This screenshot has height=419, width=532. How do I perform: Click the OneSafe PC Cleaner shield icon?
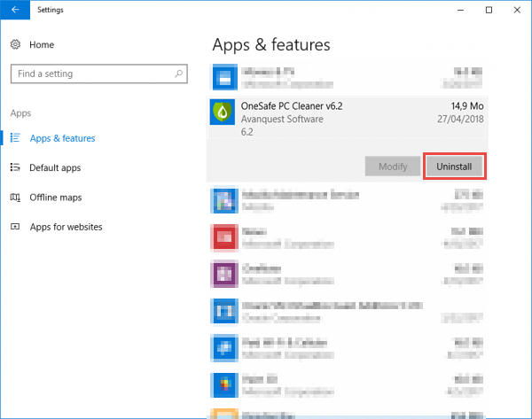(x=223, y=112)
